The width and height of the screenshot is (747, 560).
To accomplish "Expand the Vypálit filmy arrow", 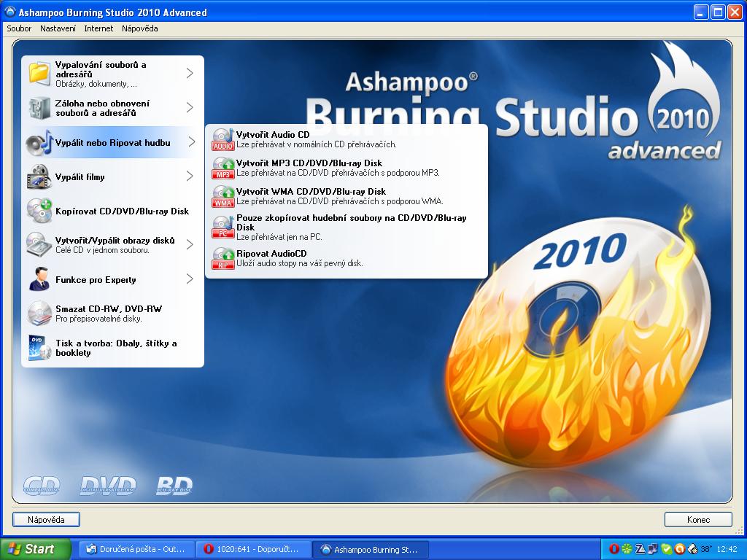I will pyautogui.click(x=190, y=176).
